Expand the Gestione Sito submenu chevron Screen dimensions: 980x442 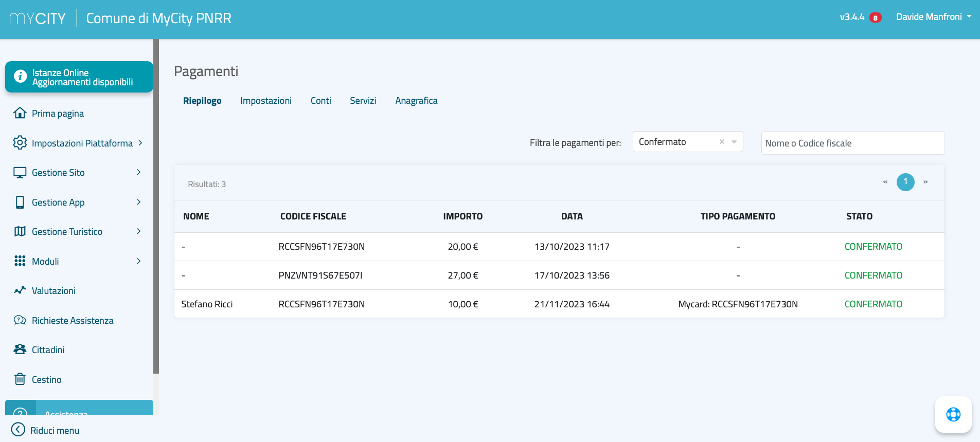(x=138, y=173)
